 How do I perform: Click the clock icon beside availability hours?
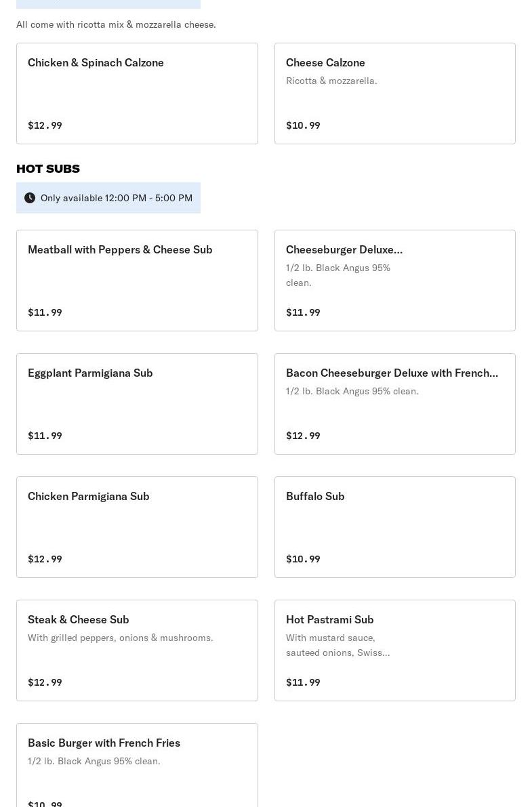coord(30,198)
